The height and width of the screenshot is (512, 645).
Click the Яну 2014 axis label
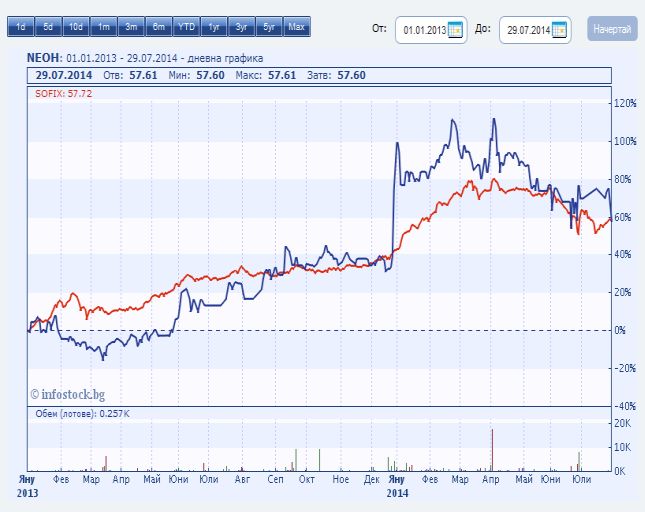point(397,486)
